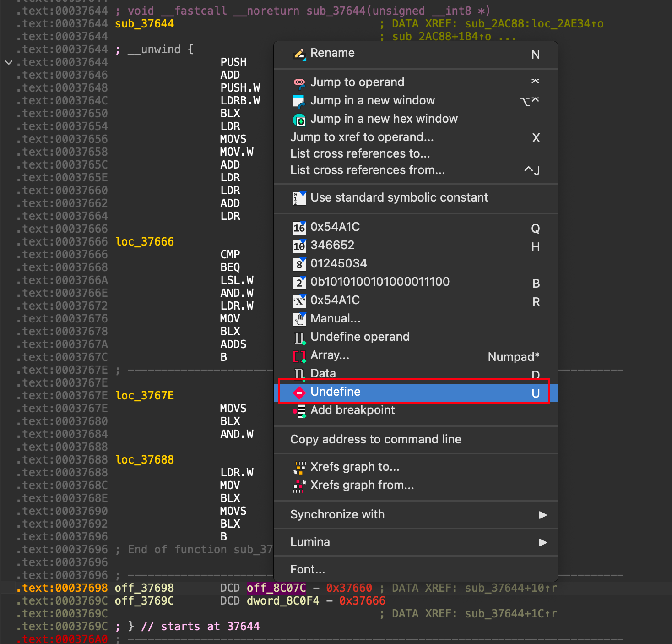Click the Jump in a new window icon
The height and width of the screenshot is (644, 672).
click(299, 101)
